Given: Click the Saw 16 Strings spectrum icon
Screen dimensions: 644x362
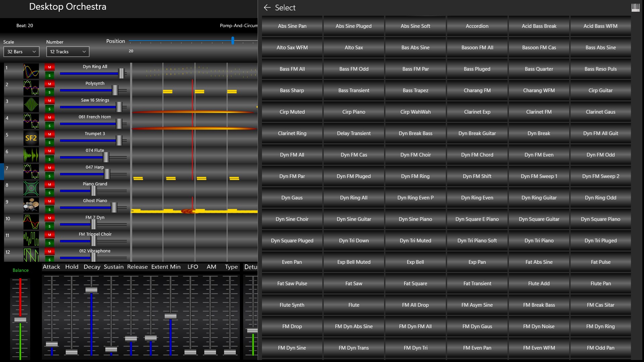Looking at the screenshot, I should (x=31, y=104).
